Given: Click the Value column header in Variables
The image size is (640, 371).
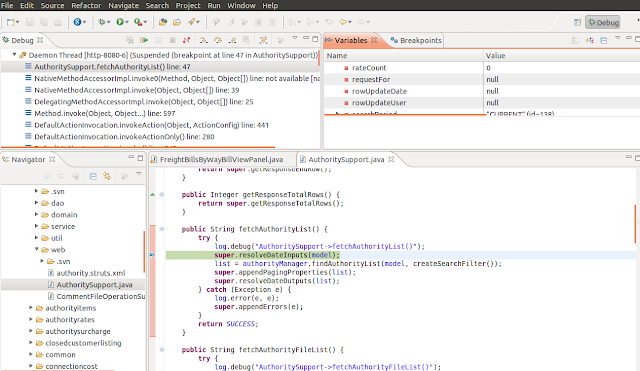Looking at the screenshot, I should [x=562, y=56].
